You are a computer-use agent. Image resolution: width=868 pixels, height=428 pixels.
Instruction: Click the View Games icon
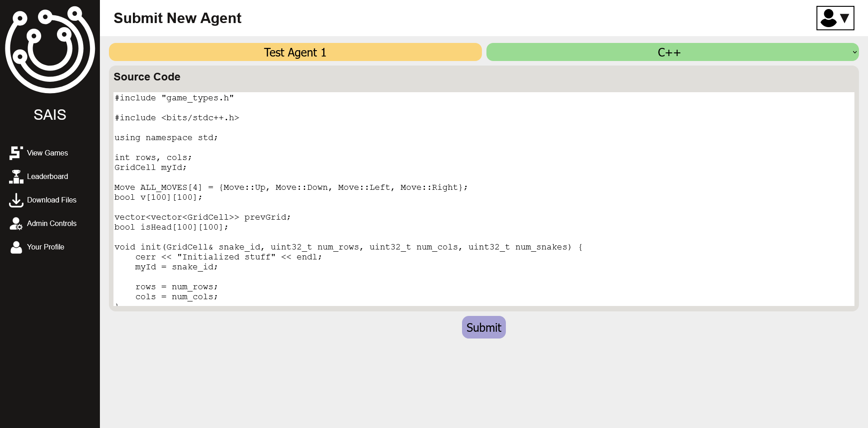point(16,153)
